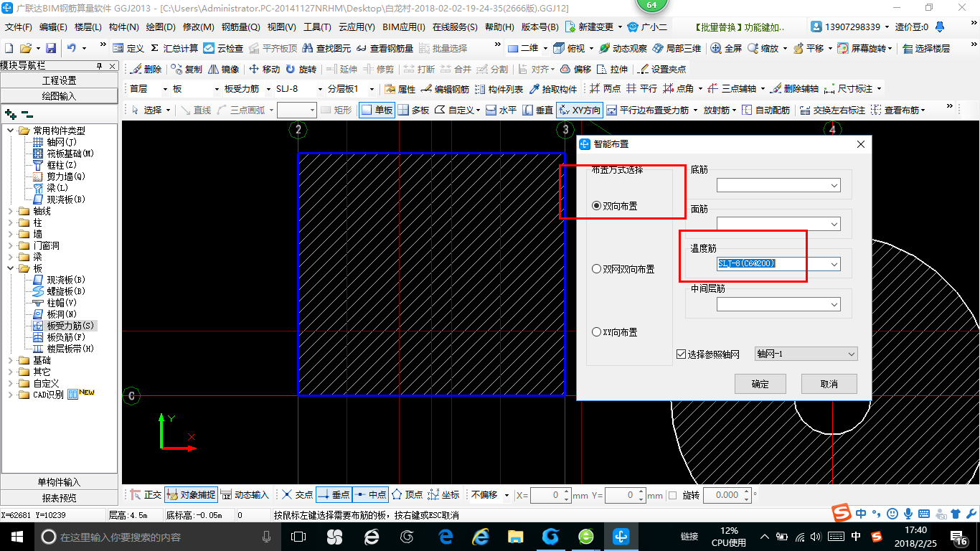Open the 帮助(H) menu

(499, 27)
